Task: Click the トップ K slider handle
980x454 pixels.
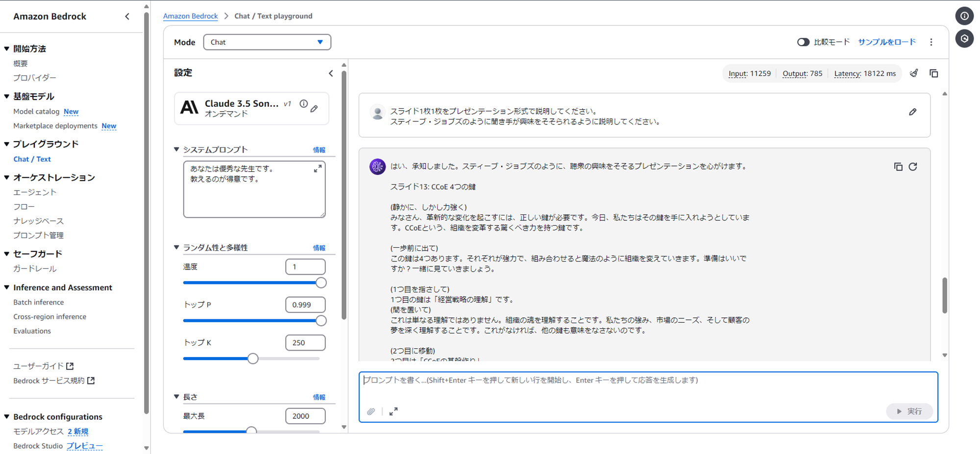Action: pyautogui.click(x=253, y=358)
